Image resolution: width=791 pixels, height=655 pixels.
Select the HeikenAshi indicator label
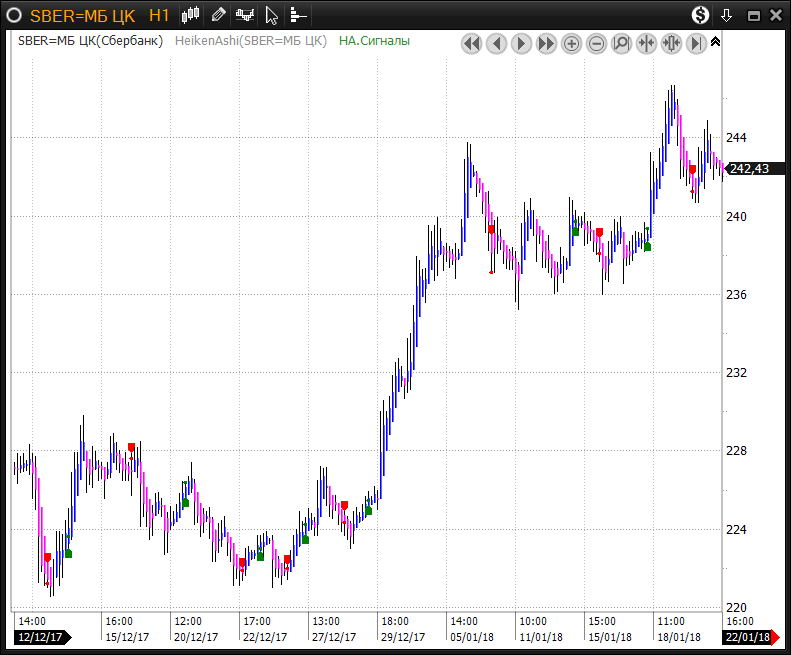tap(251, 41)
